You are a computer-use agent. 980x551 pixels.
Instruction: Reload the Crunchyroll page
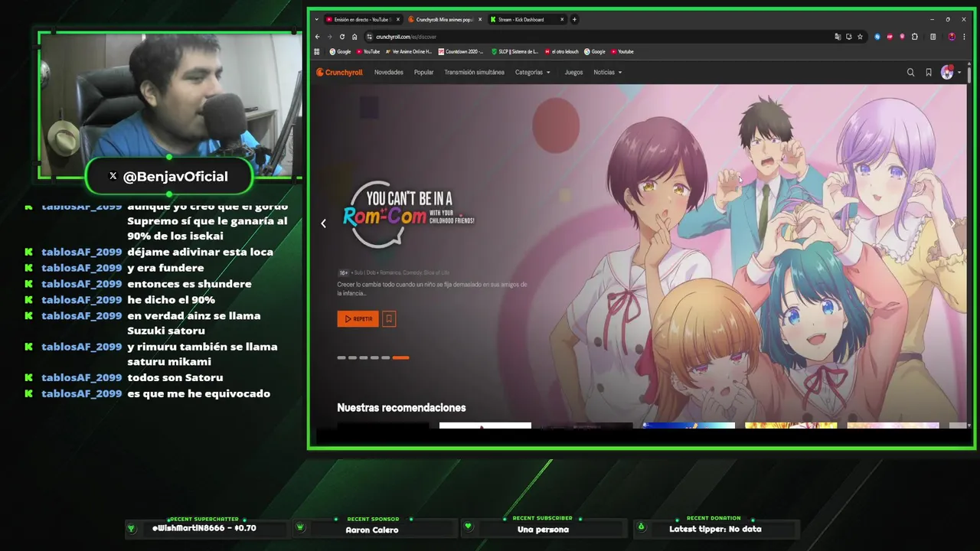(342, 37)
